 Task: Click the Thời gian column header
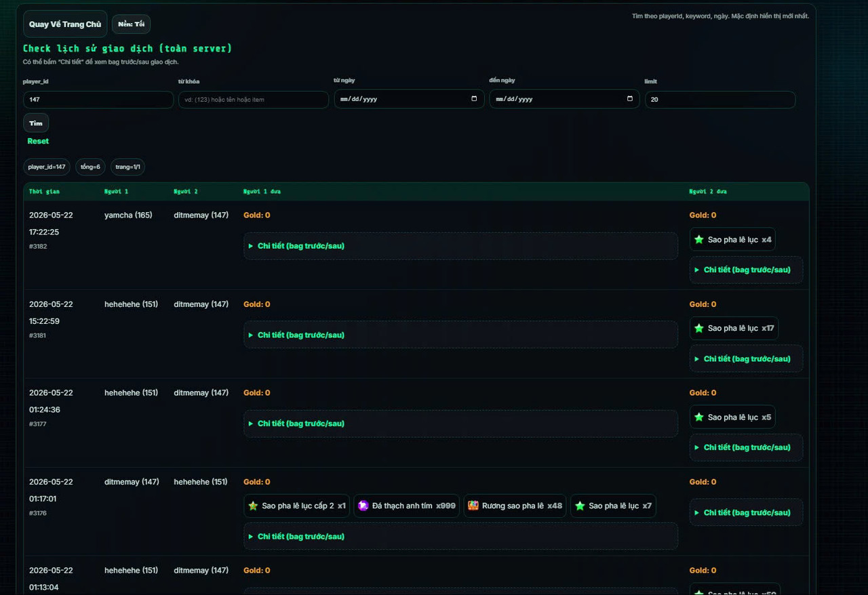point(44,192)
